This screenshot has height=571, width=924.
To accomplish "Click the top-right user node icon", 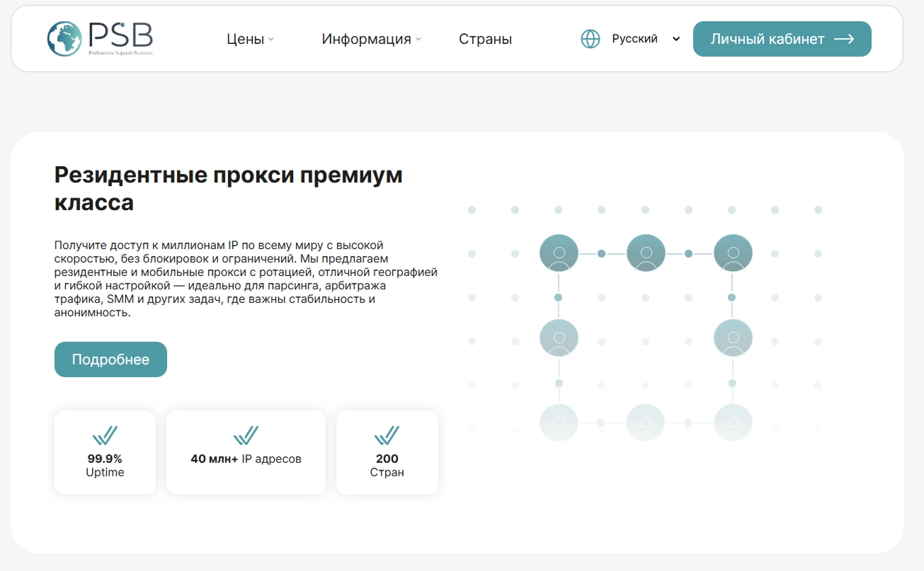I will pos(732,252).
